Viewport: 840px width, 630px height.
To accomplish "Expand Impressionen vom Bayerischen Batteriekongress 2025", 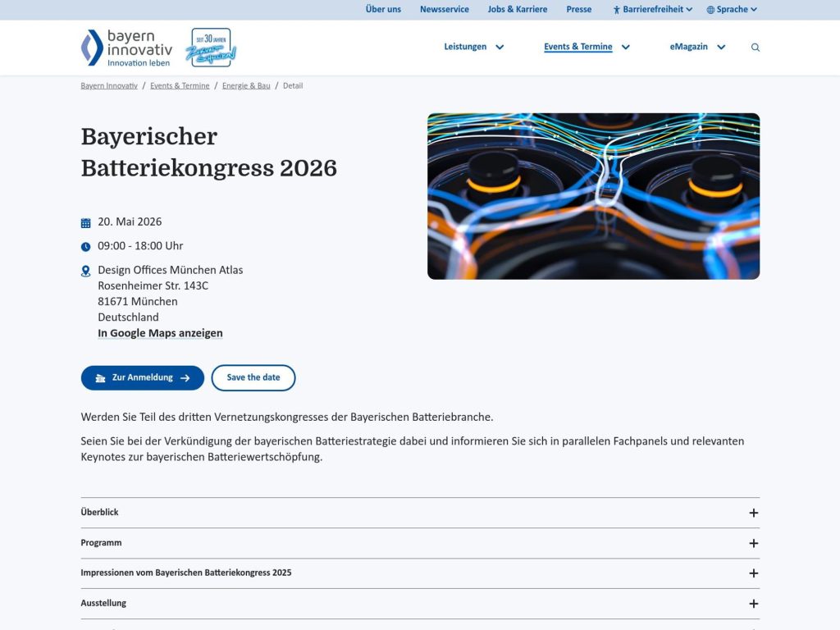I will pyautogui.click(x=751, y=573).
